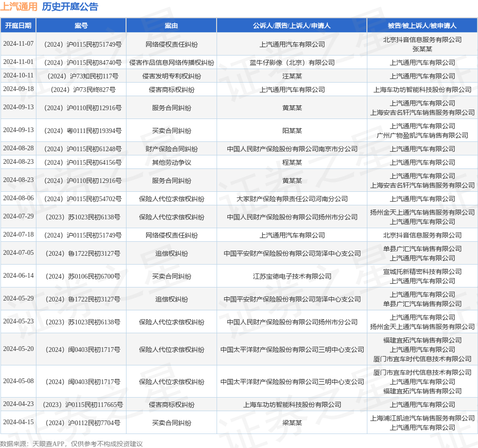Click plaintiff 上海车功坊智能科技股份有限公司 in 2024-04-23 row
Image resolution: width=478 pixels, height=448 pixels.
[292, 405]
